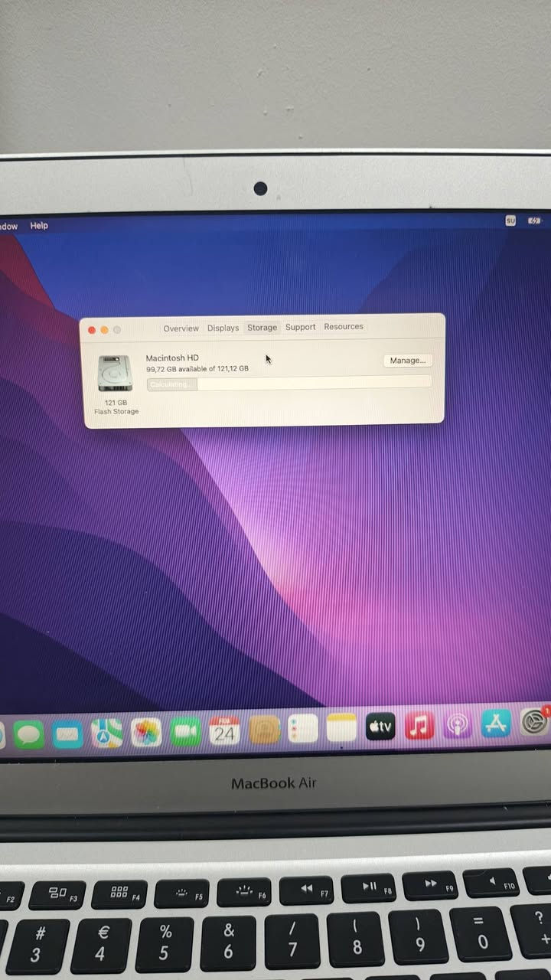Open the Help menu
Image resolution: width=551 pixels, height=980 pixels.
pos(39,226)
